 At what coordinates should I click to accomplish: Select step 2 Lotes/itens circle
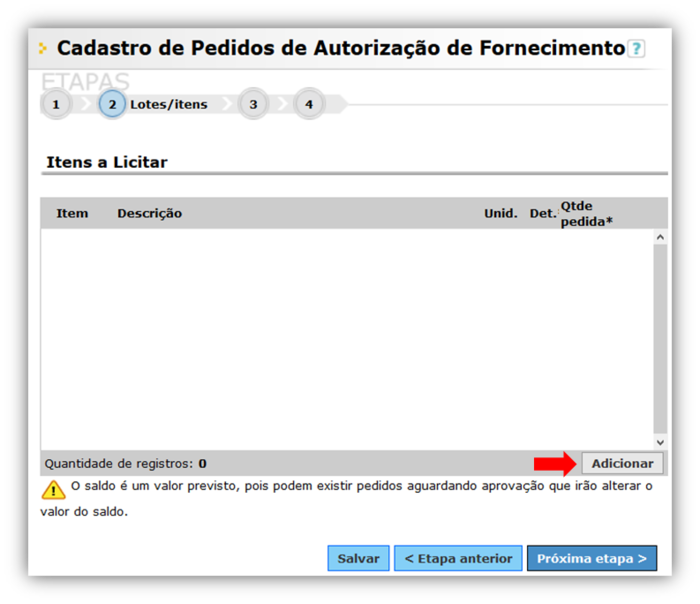112,104
